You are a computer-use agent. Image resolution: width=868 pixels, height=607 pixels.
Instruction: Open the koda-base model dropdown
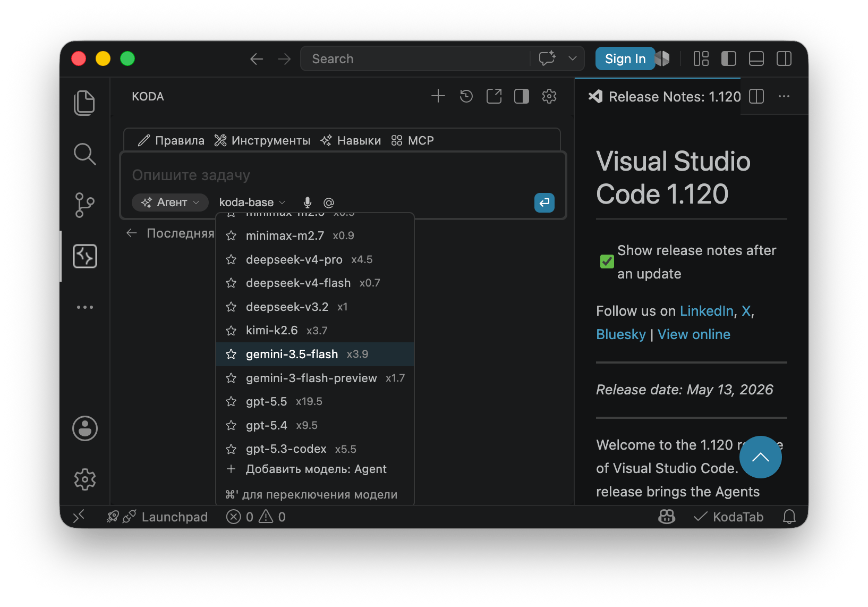pos(252,203)
